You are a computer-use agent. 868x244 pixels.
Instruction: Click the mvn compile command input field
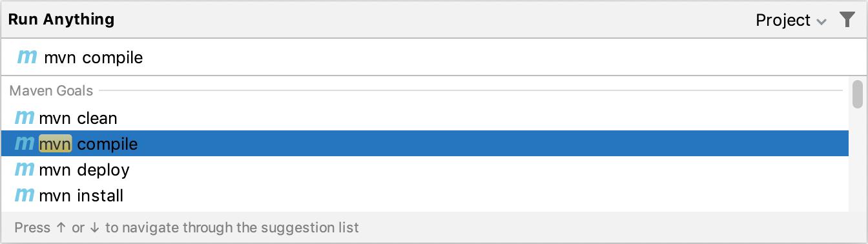tap(434, 57)
